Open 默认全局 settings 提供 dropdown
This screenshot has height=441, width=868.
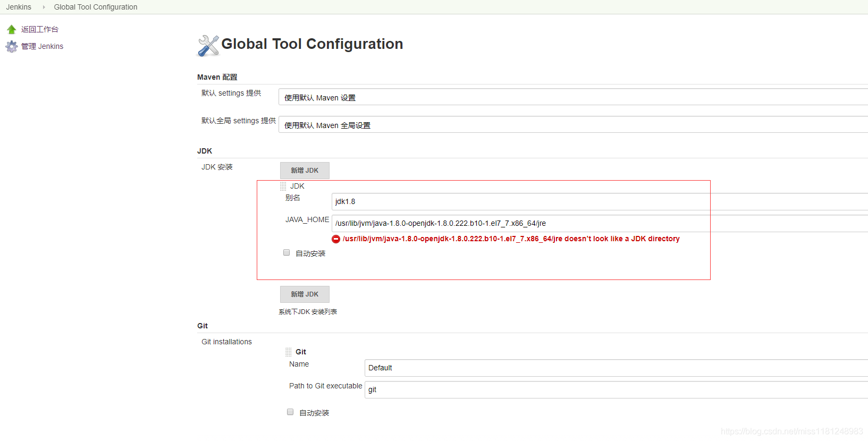[x=573, y=125]
